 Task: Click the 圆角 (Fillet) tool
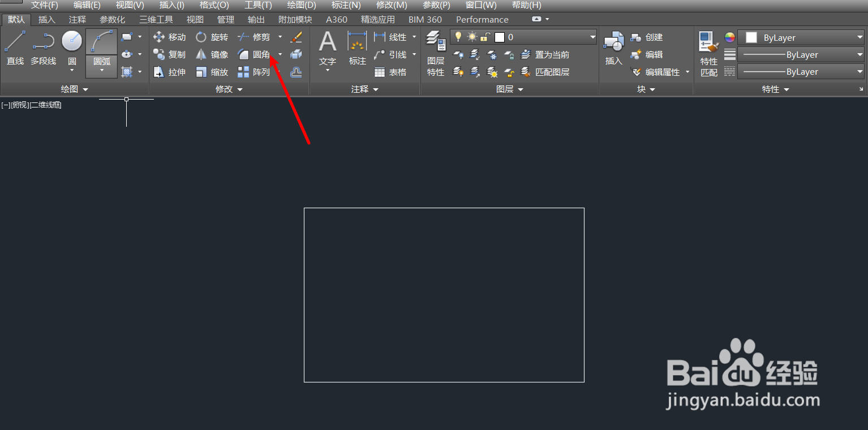(255, 55)
